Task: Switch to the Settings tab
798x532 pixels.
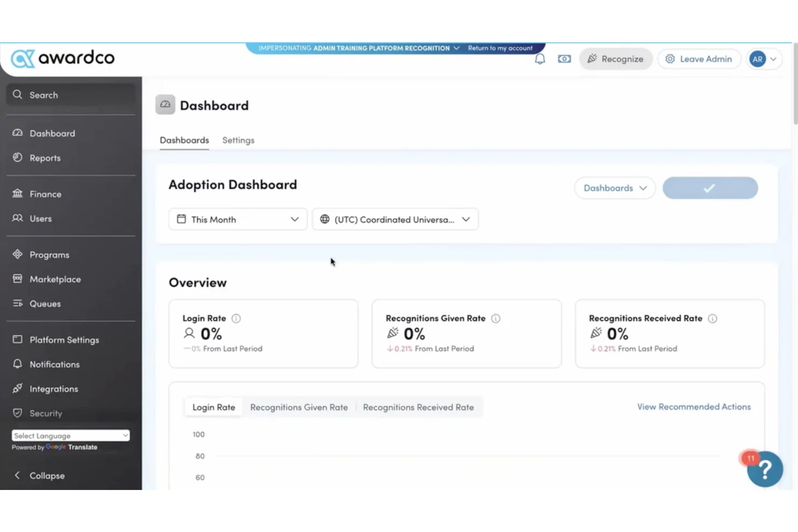Action: coord(238,140)
